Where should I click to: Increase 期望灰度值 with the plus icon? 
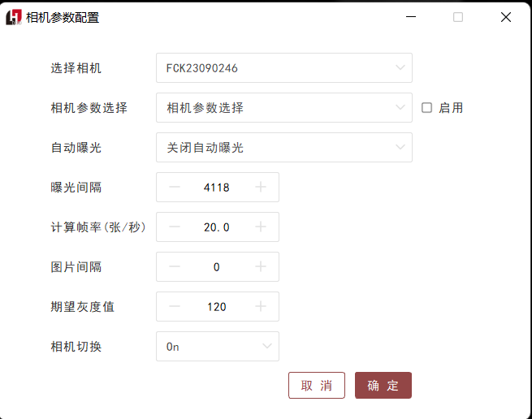261,307
